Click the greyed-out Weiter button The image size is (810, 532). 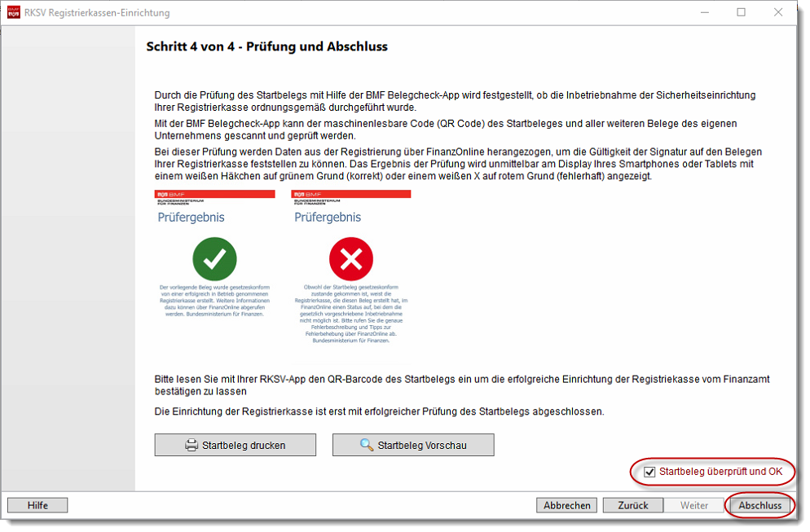694,505
